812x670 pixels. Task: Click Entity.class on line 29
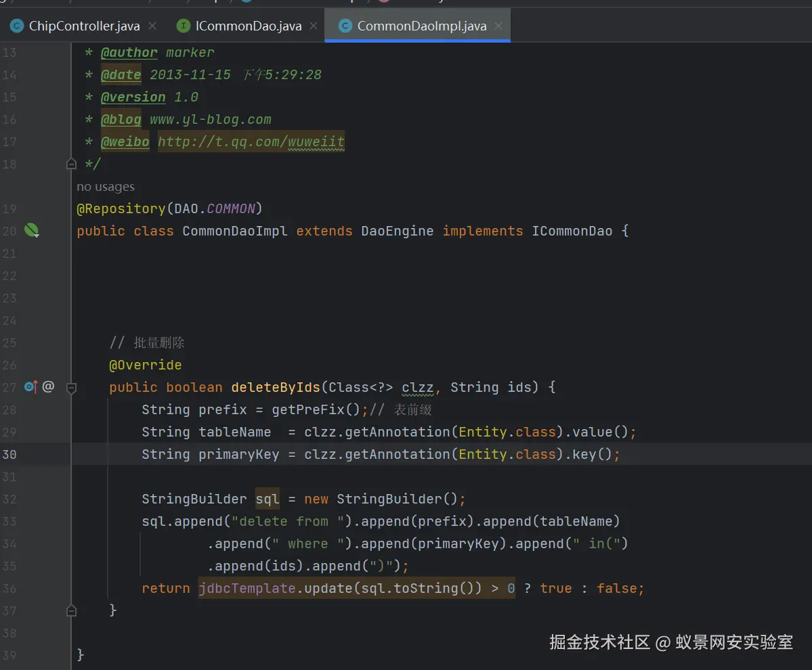point(507,432)
